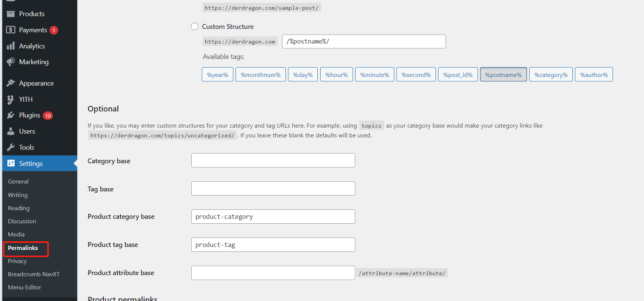Click the Plugins plug icon

(11, 115)
